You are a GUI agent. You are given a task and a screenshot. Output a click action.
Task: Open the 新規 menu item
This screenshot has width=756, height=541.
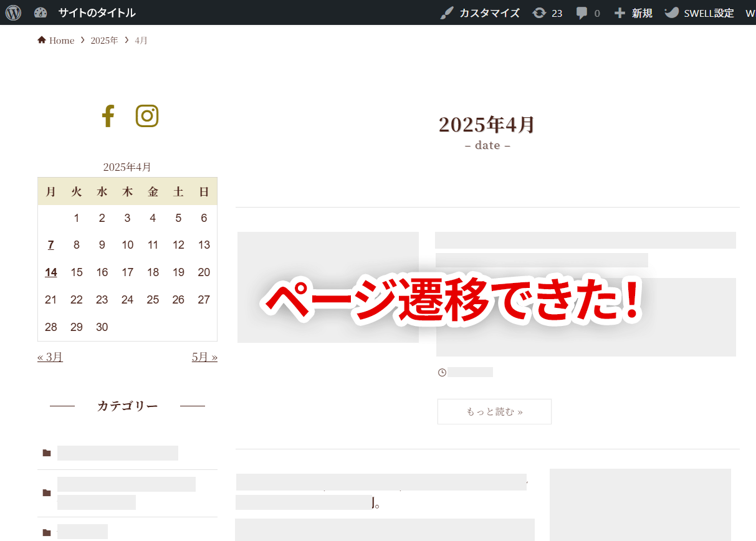[633, 13]
